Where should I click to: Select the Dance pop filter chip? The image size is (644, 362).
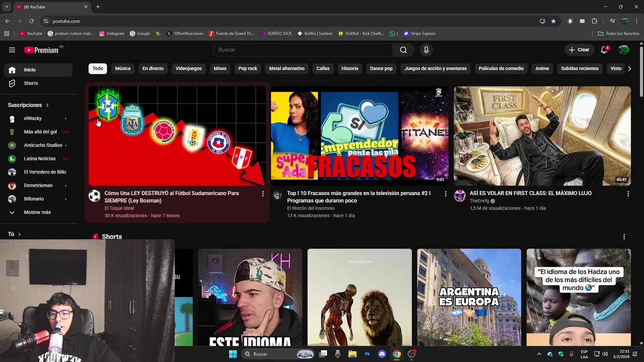coord(381,68)
